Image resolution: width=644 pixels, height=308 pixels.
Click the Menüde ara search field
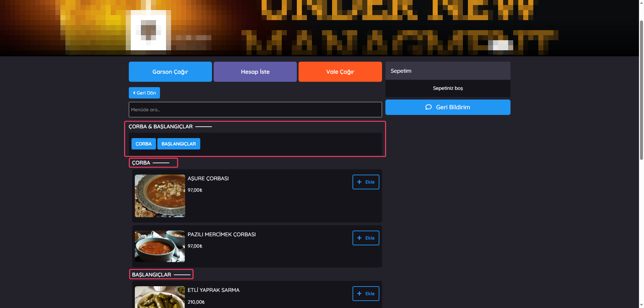(255, 110)
